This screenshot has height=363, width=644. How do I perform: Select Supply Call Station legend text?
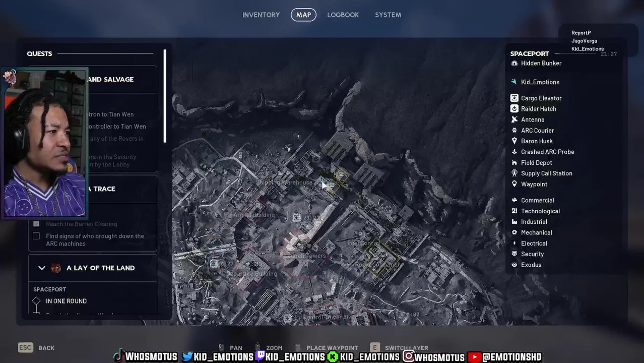coord(547,173)
